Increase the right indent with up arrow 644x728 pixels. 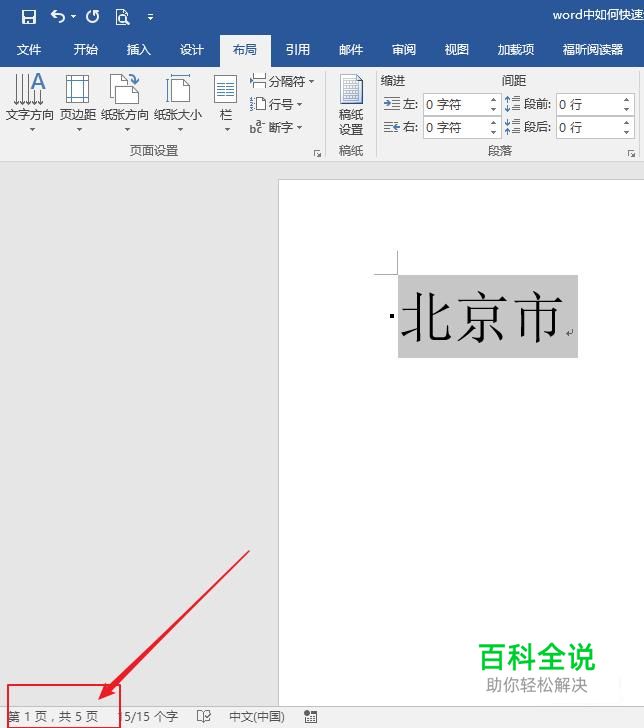(494, 123)
